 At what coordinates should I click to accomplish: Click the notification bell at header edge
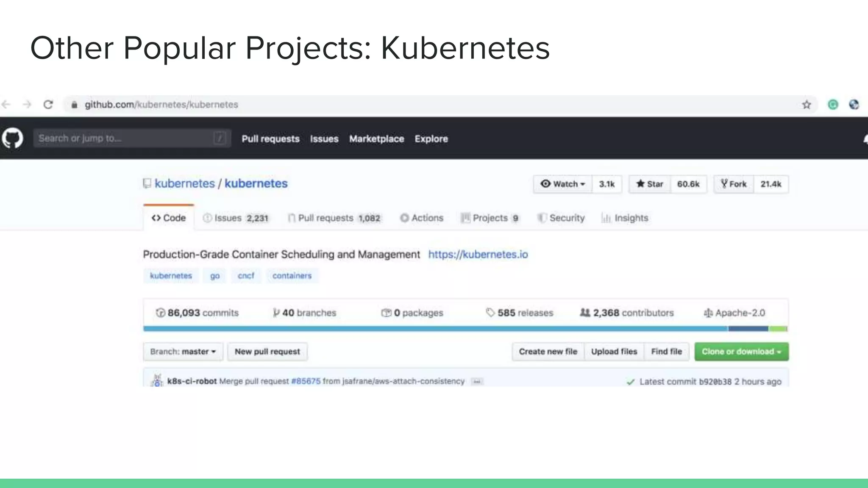tap(865, 139)
